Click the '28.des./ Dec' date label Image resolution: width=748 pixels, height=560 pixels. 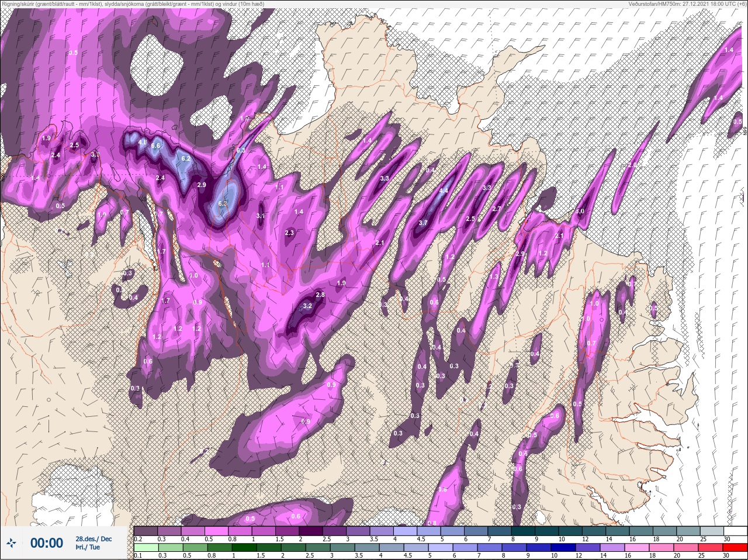(x=93, y=539)
